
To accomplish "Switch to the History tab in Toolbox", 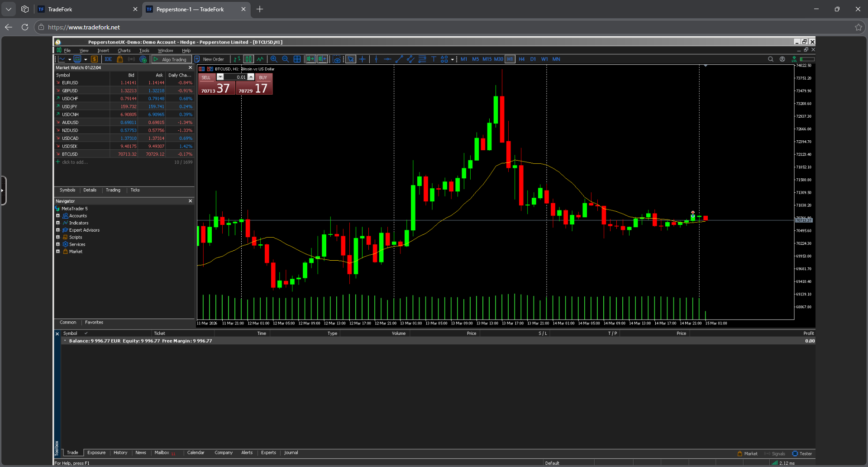I will click(x=120, y=453).
